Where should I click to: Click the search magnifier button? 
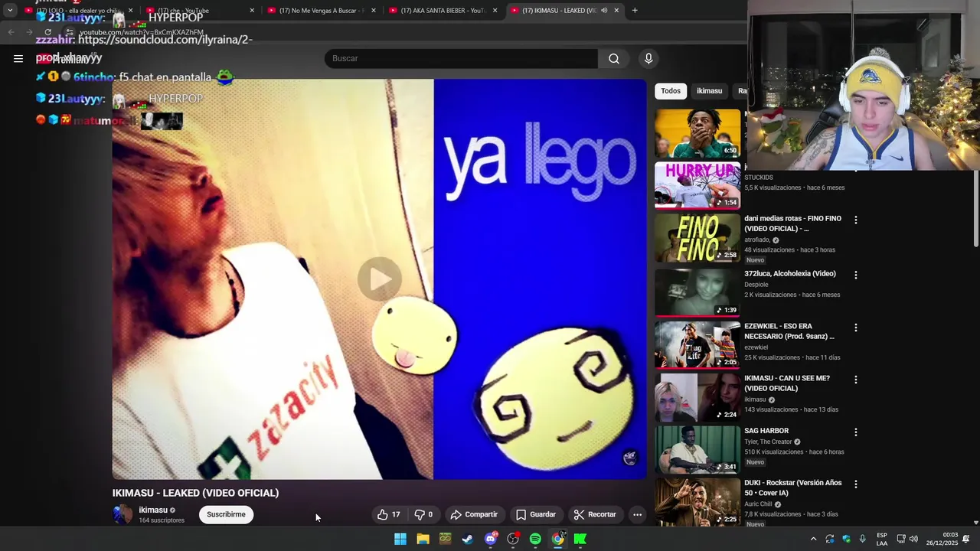[614, 58]
